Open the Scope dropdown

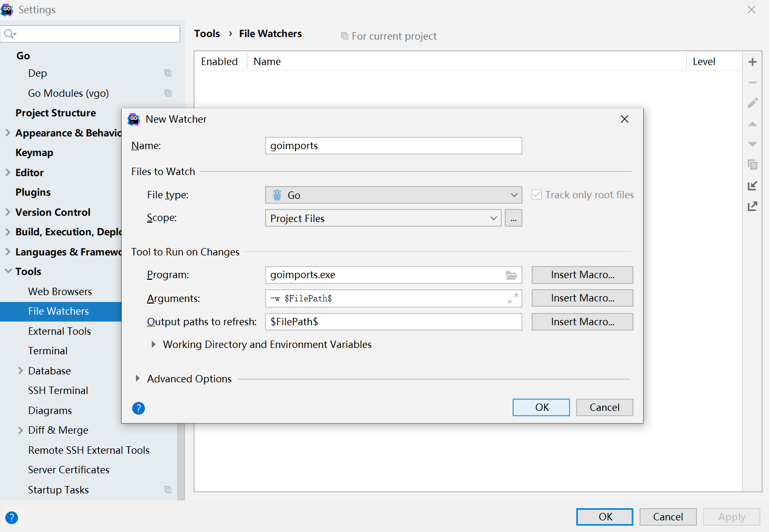[383, 218]
